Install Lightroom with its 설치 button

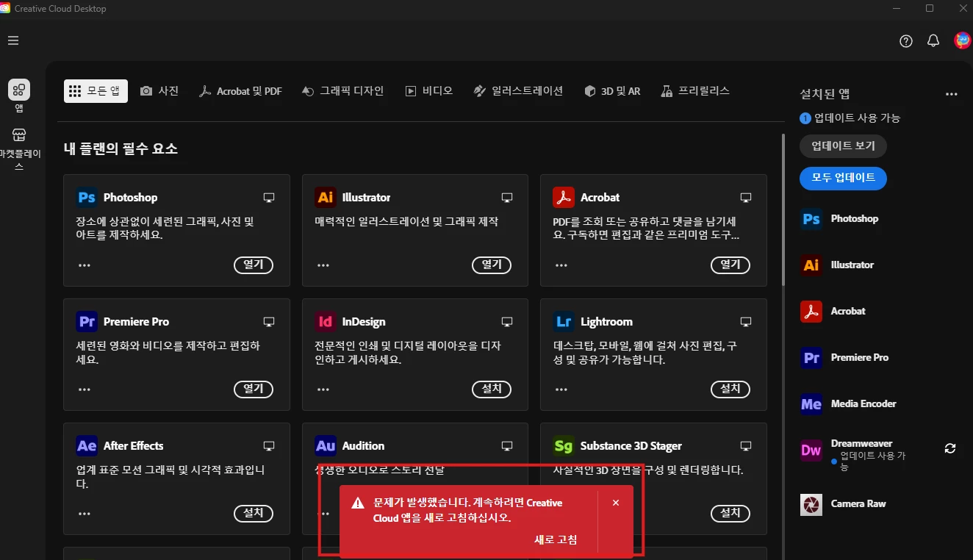(x=730, y=389)
